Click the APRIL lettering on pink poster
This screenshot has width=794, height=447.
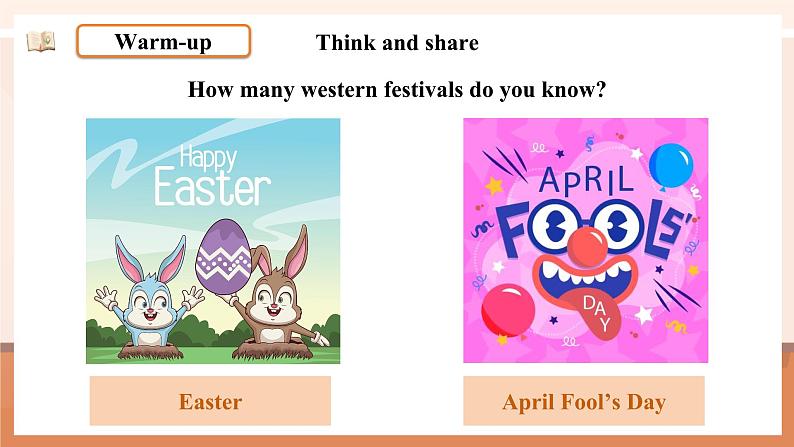click(586, 180)
